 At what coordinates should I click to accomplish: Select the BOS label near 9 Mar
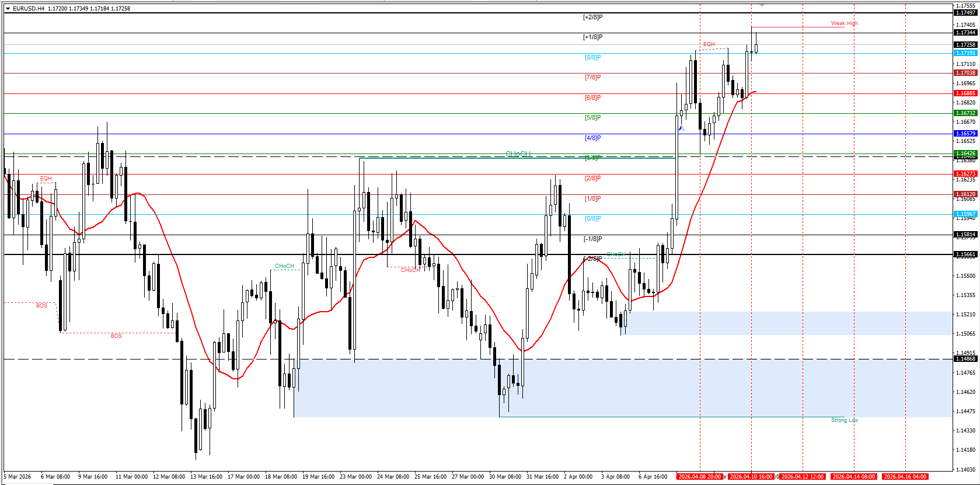[116, 336]
